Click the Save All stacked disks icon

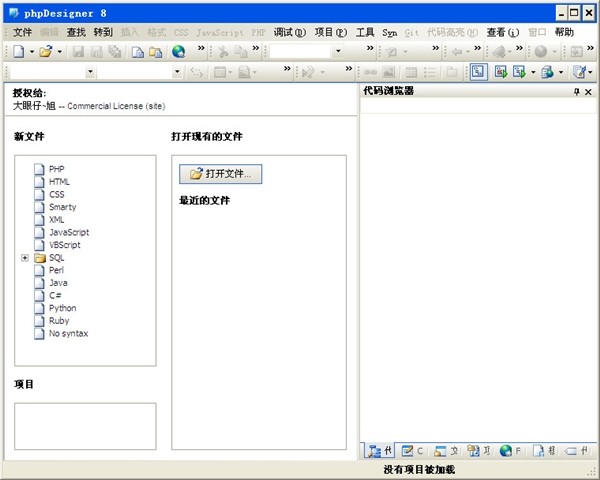pyautogui.click(x=114, y=51)
